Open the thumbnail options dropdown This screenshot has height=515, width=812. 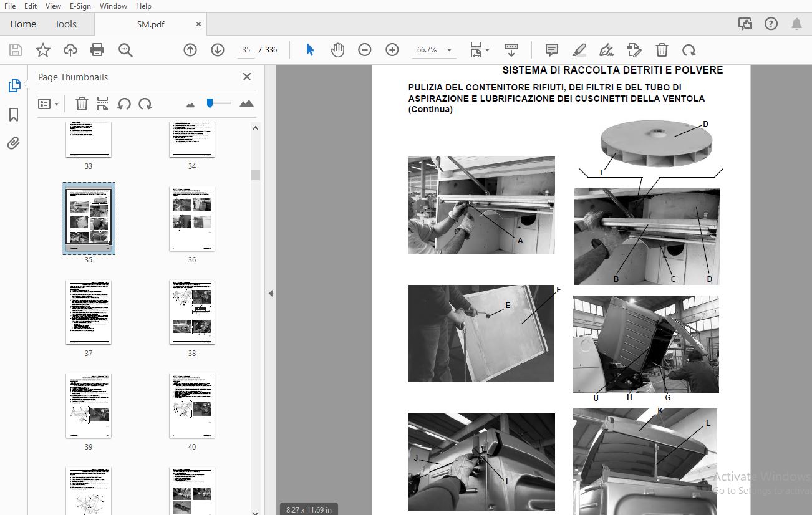pos(48,103)
